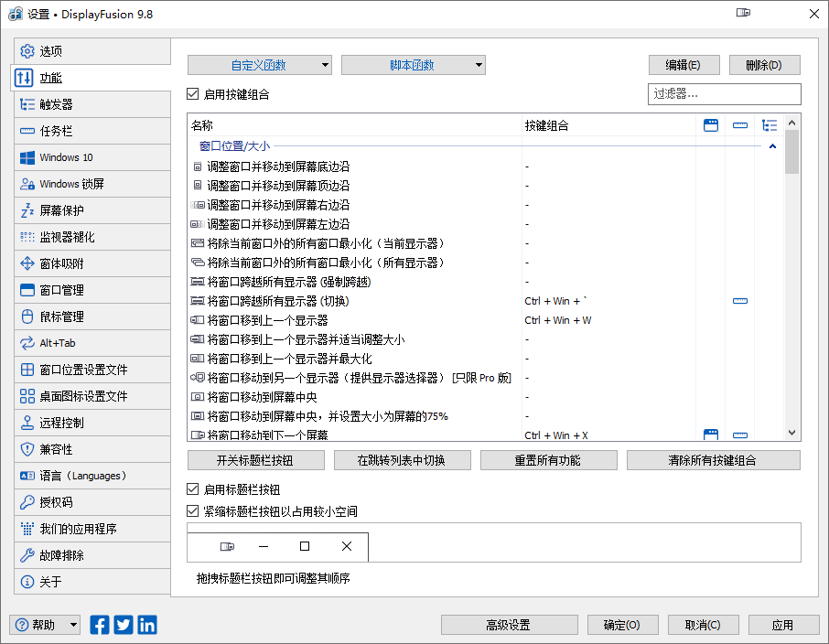The width and height of the screenshot is (829, 644).
Task: Open the 帮助 dropdown menu
Action: click(x=45, y=625)
